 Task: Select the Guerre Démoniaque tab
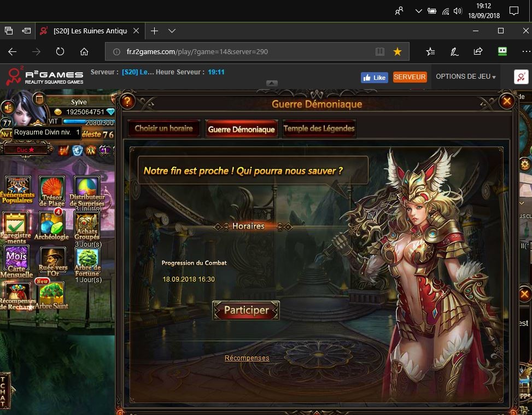(x=241, y=129)
